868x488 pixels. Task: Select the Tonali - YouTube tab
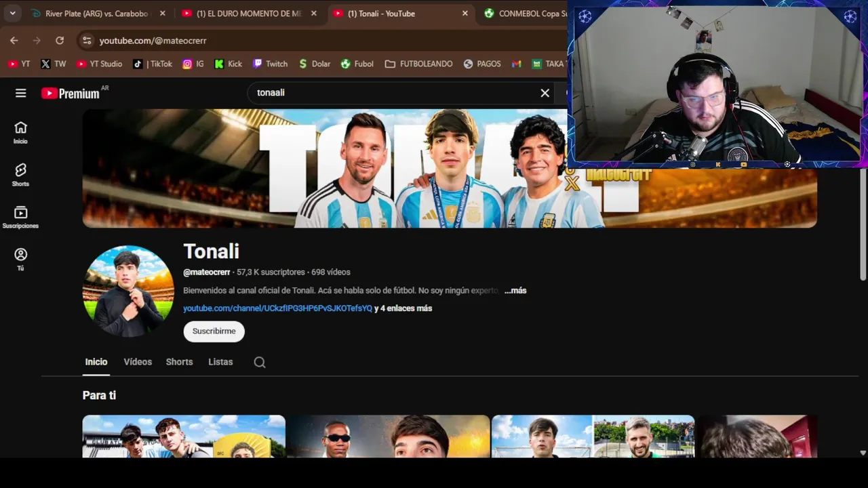click(400, 14)
